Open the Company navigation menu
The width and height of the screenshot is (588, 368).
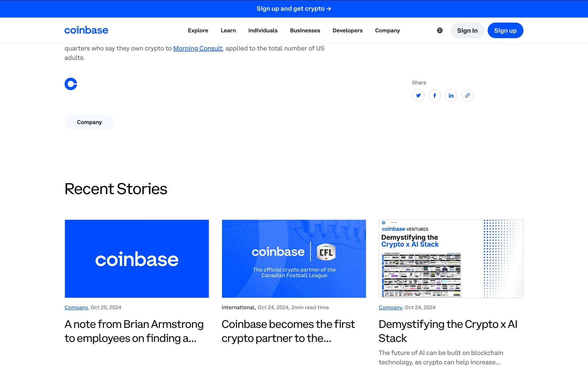(387, 30)
